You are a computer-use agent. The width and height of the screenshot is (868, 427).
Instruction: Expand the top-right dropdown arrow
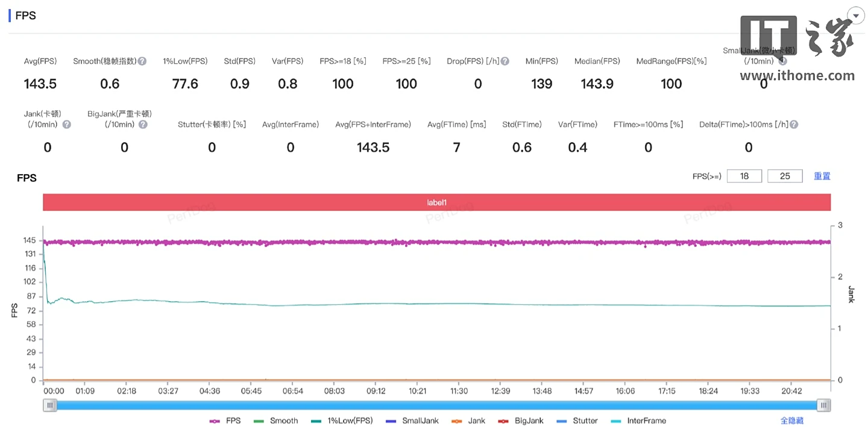pyautogui.click(x=855, y=16)
